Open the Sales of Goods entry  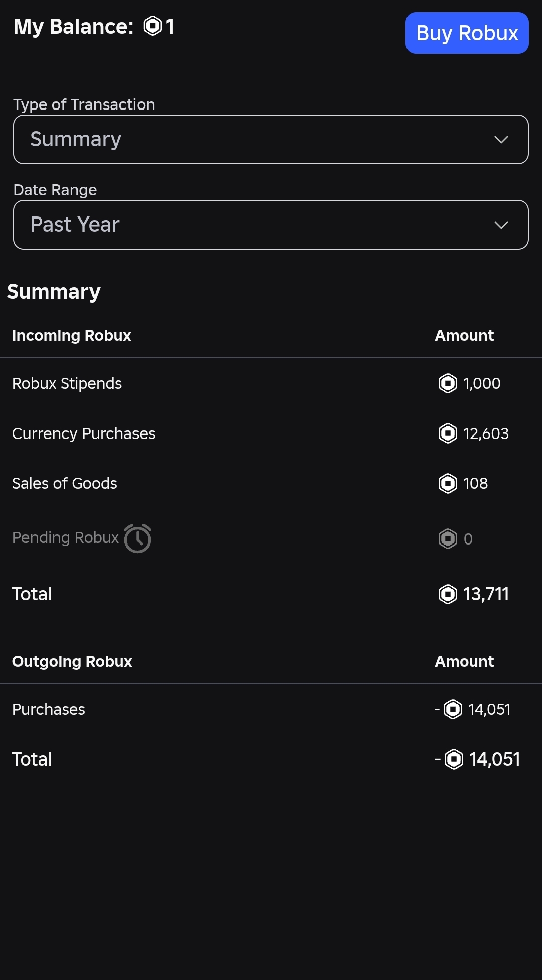(x=271, y=483)
